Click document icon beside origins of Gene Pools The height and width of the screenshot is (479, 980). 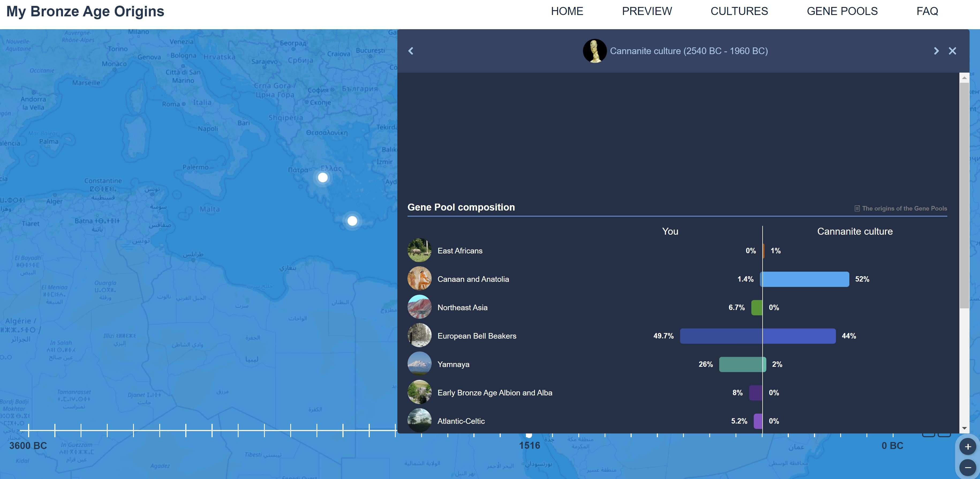click(857, 208)
